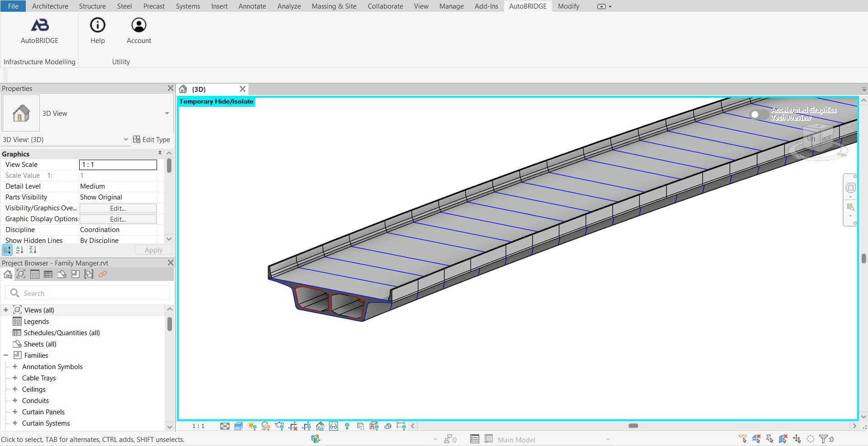Toggle Select Links in status bar
This screenshot has width=868, height=446.
(x=743, y=439)
